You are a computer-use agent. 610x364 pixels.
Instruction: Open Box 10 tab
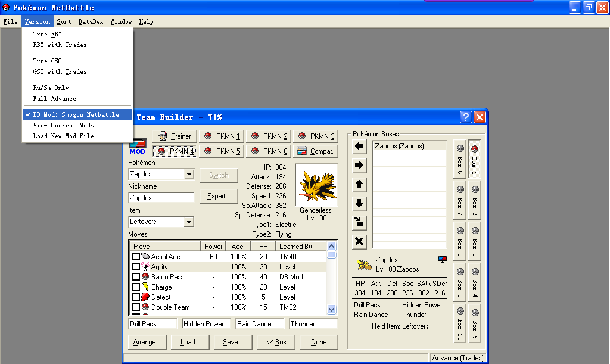[460, 324]
